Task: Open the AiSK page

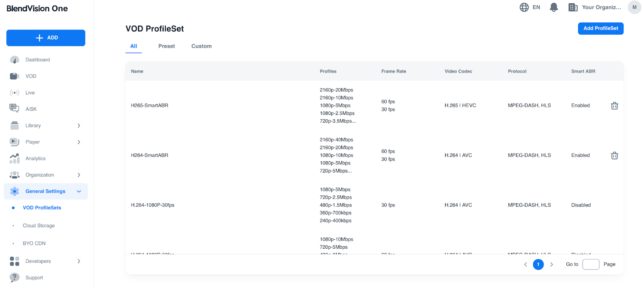Action: point(31,109)
